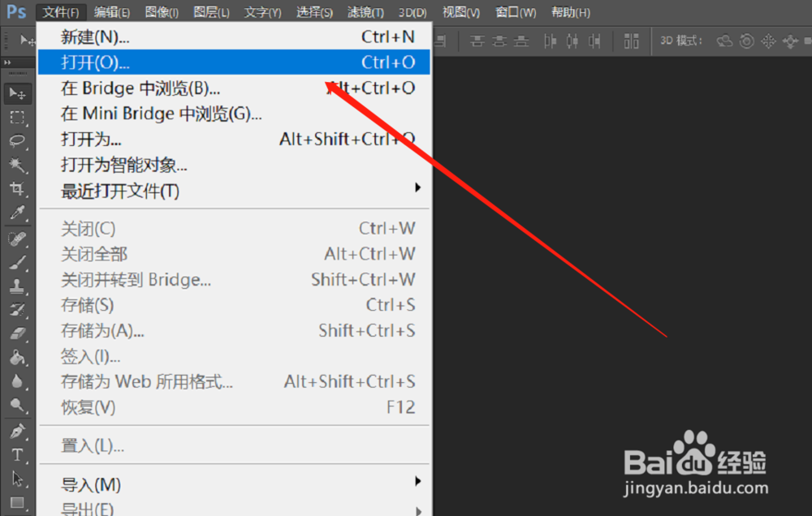Select the Dodge tool
The width and height of the screenshot is (812, 516).
pos(17,405)
